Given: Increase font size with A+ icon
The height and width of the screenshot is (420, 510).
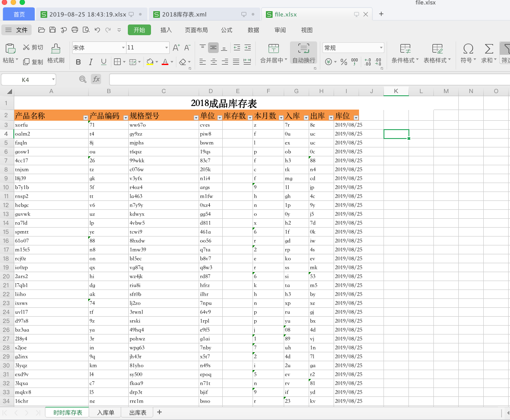Looking at the screenshot, I should (176, 48).
